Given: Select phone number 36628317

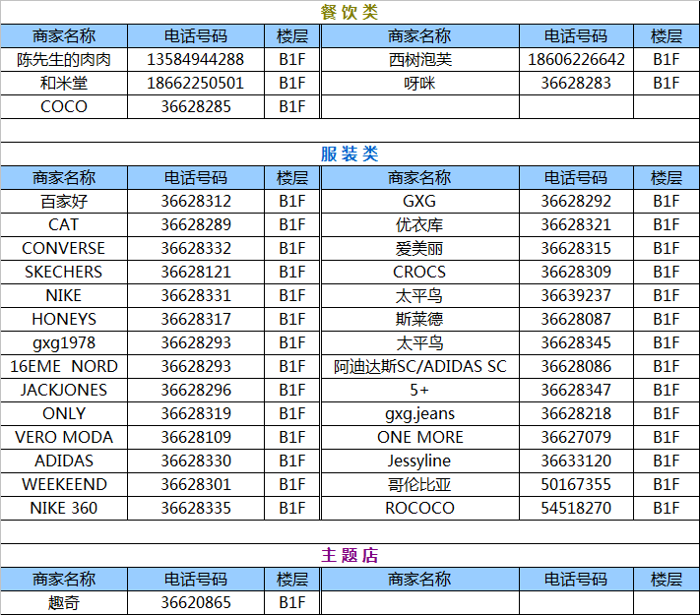Looking at the screenshot, I should [196, 319].
